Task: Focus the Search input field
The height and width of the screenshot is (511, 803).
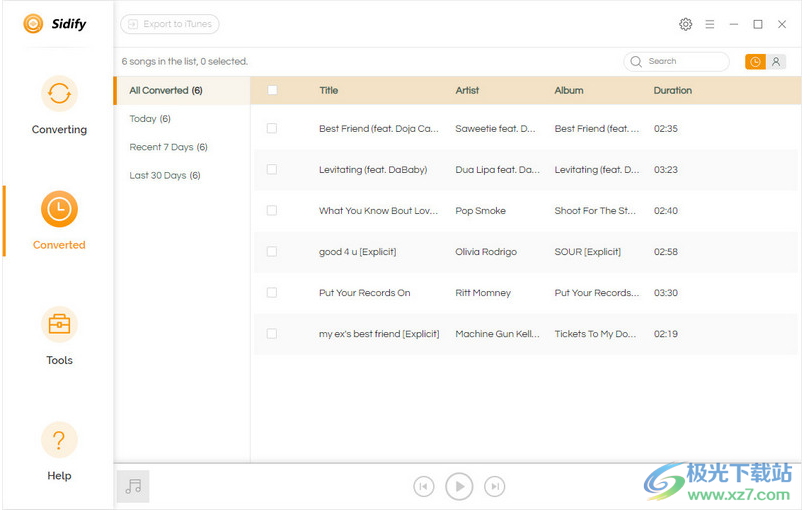Action: click(676, 61)
